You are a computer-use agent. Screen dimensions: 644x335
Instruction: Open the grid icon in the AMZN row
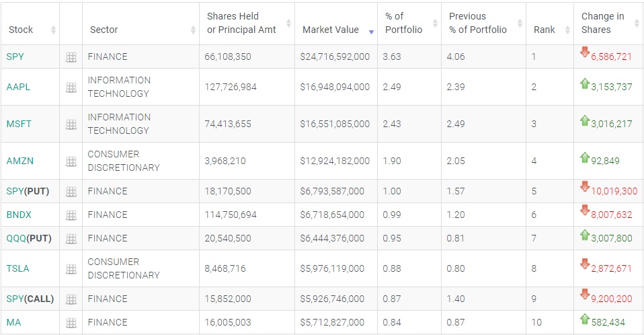pos(71,161)
